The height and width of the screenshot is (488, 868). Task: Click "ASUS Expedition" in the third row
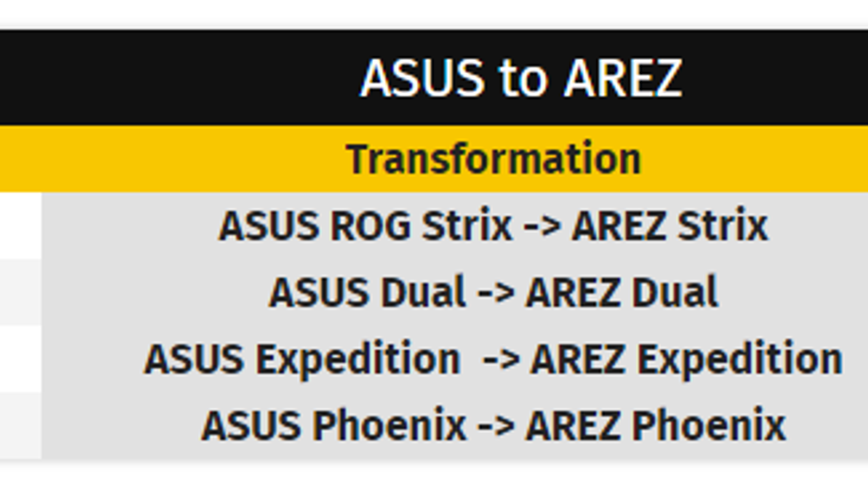(303, 359)
